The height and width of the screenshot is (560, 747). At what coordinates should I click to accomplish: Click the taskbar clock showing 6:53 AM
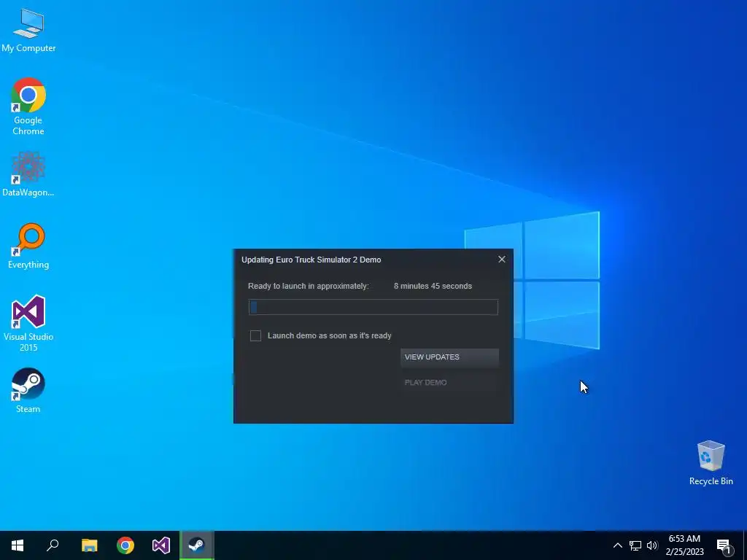pyautogui.click(x=684, y=545)
